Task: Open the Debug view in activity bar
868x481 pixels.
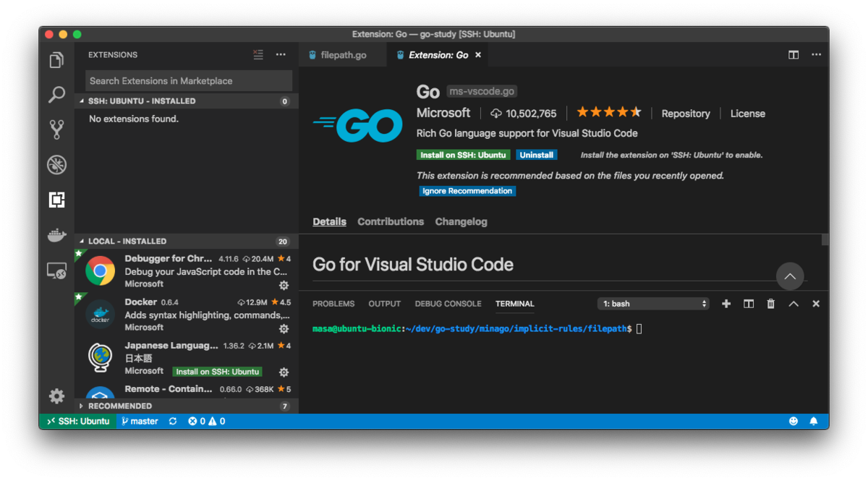Action: [x=56, y=165]
